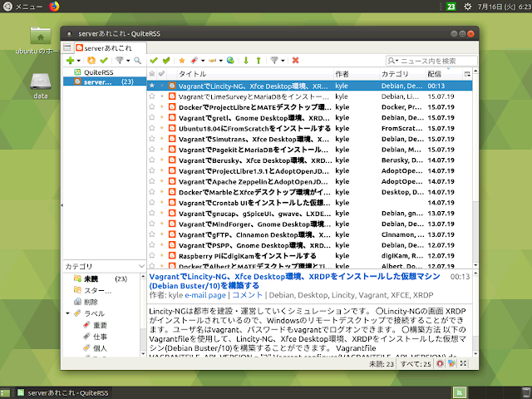Image resolution: width=532 pixels, height=399 pixels.
Task: Toggle star on Ubuntu18.04にFromScratch row
Action: [x=152, y=128]
